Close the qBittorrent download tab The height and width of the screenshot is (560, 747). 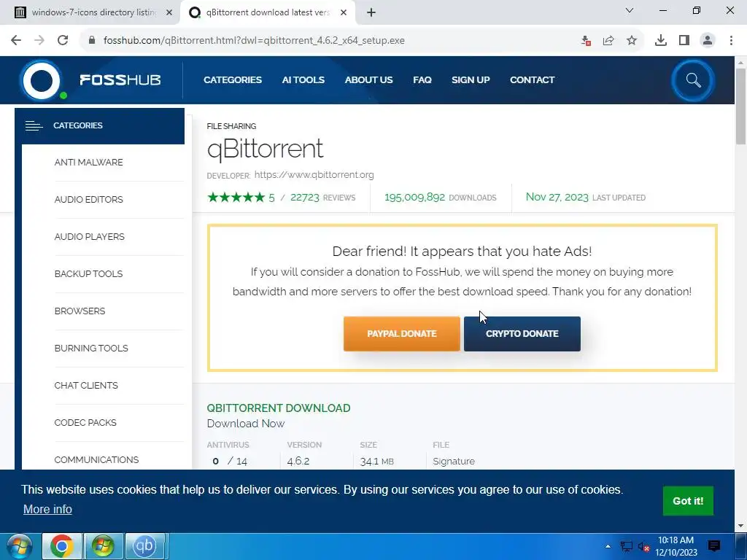(x=344, y=13)
